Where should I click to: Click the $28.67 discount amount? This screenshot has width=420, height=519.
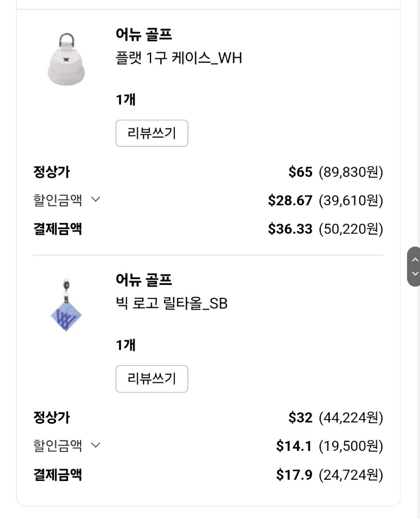(290, 200)
